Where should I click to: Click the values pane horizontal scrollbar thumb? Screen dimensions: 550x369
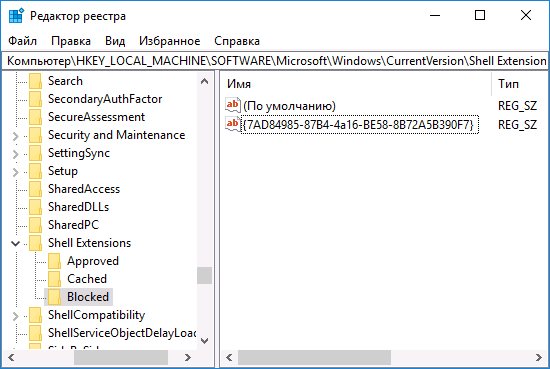314,358
